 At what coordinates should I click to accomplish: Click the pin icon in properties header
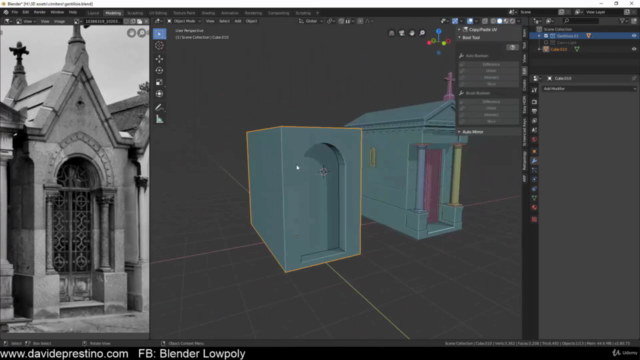[634, 78]
